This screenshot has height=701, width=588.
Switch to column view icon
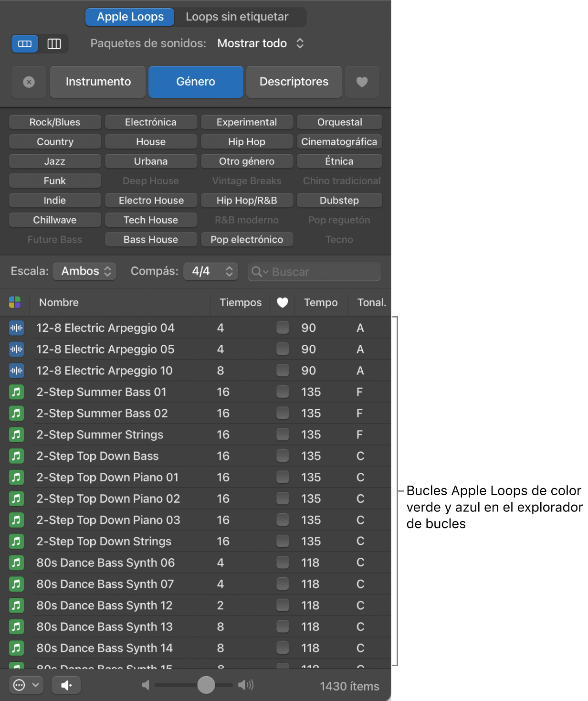point(54,44)
